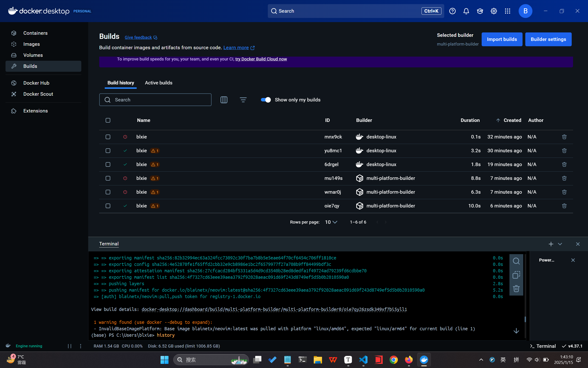Focus the top global Search bar
Screen dimensions: 588x368
click(x=356, y=11)
